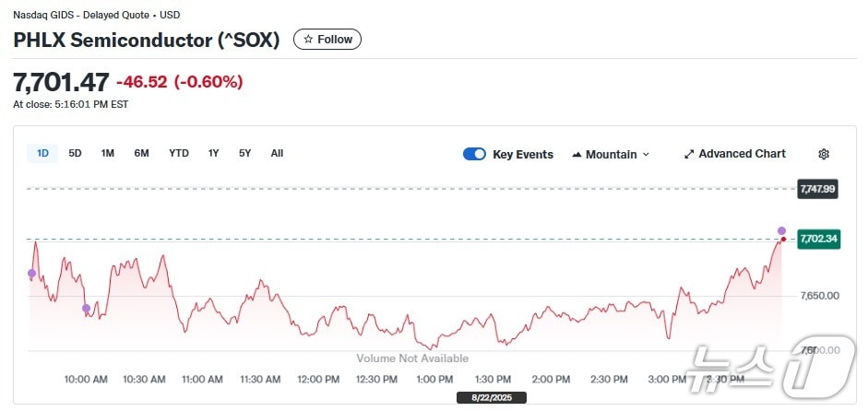
Task: Select the 5Y time range
Action: (244, 153)
